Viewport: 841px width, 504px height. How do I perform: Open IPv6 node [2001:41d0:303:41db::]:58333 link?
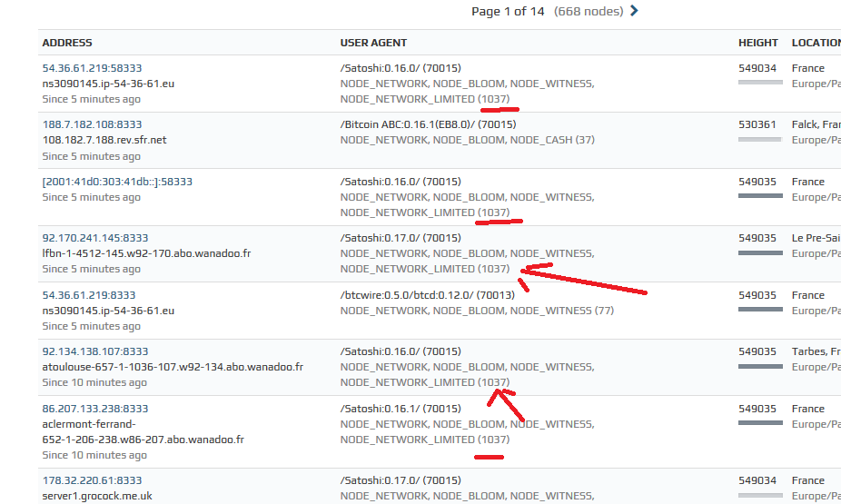(117, 182)
